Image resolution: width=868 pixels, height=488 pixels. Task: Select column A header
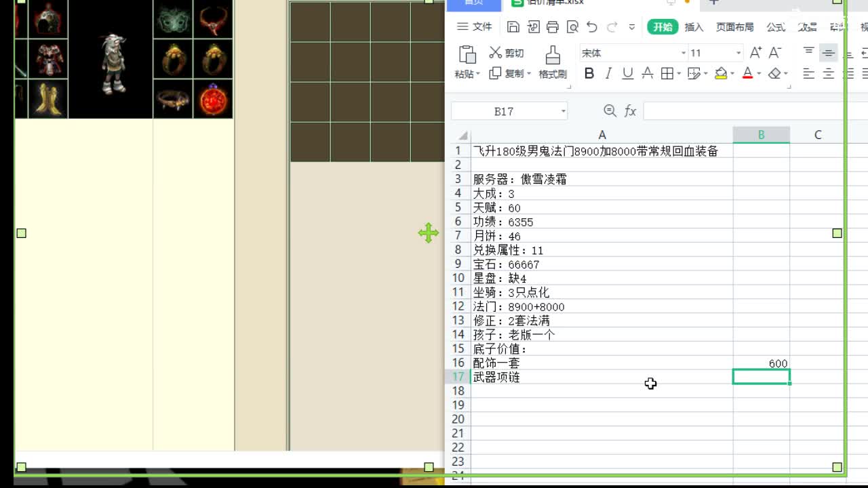click(601, 135)
